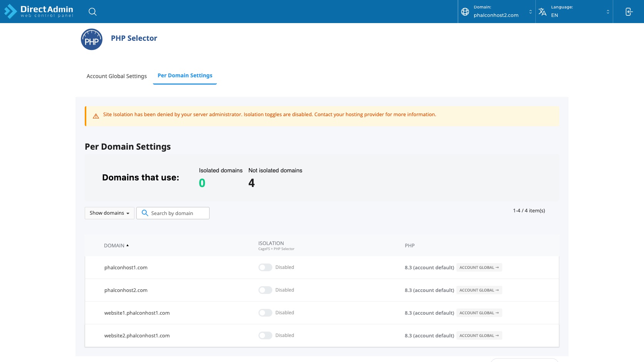The height and width of the screenshot is (362, 644).
Task: Click the DirectAdmin logo
Action: pos(39,12)
